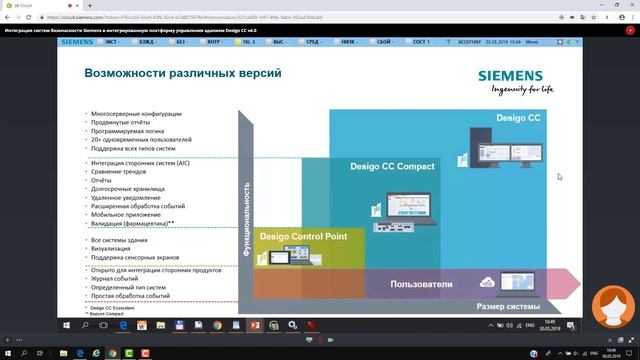The height and width of the screenshot is (360, 640).
Task: Click the shared screen's search magnifier
Action: pos(85,325)
